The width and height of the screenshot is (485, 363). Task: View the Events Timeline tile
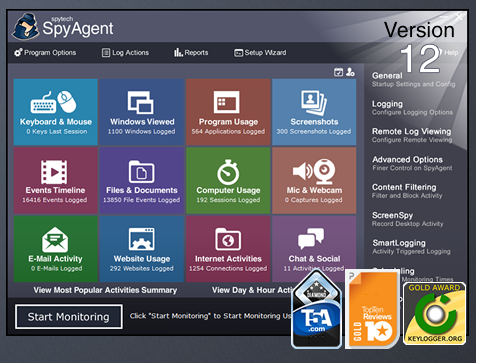tap(56, 180)
